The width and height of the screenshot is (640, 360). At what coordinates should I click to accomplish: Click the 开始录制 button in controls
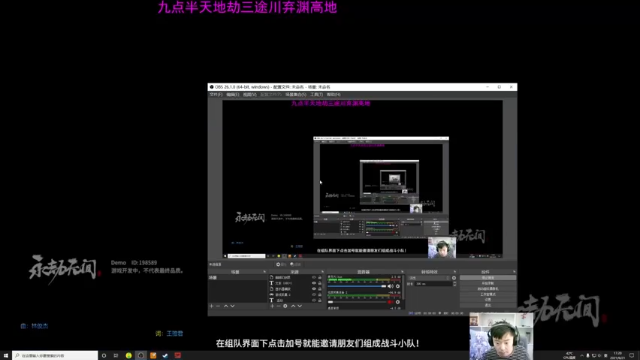click(488, 283)
